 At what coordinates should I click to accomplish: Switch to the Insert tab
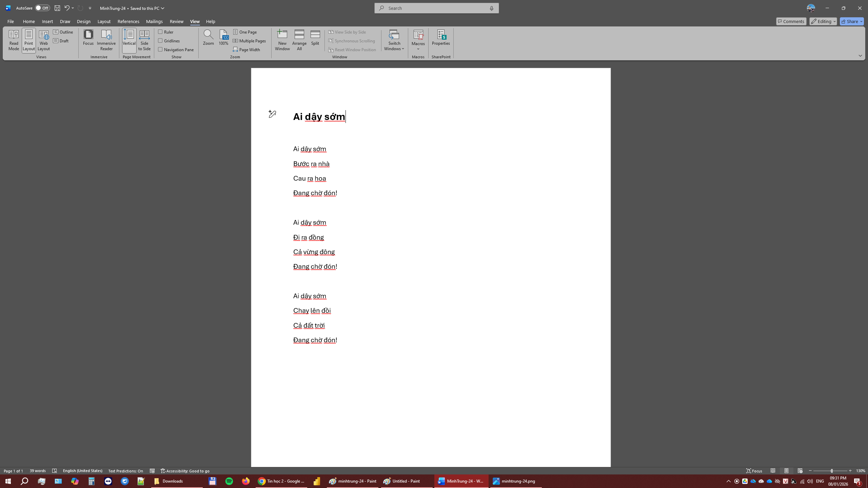(x=47, y=21)
